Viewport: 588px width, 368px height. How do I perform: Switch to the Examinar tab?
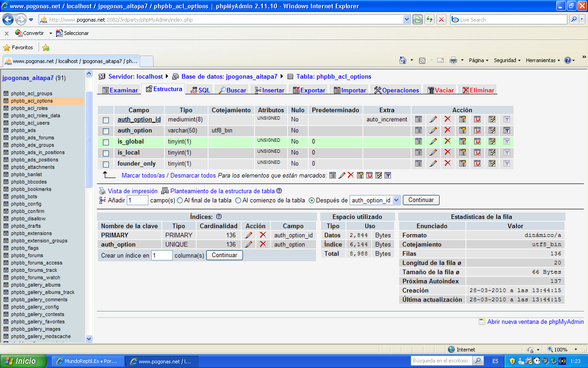(x=119, y=90)
